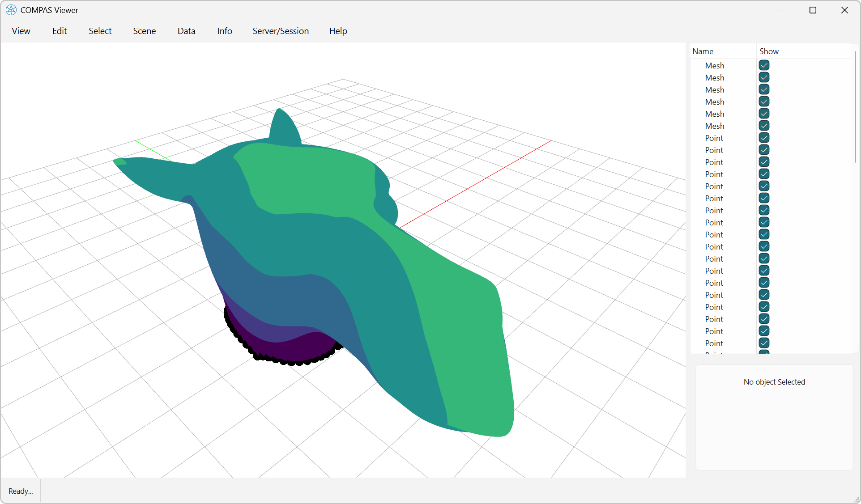Click the Name column header

(703, 51)
